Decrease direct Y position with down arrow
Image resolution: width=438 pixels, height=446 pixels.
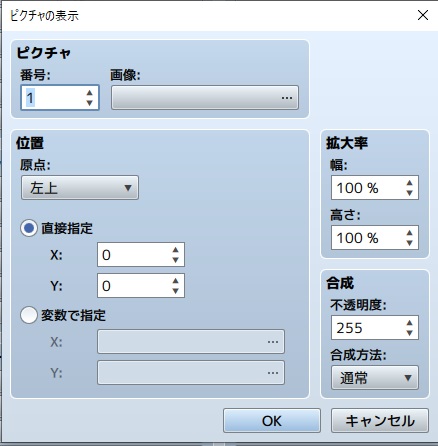[x=176, y=291]
